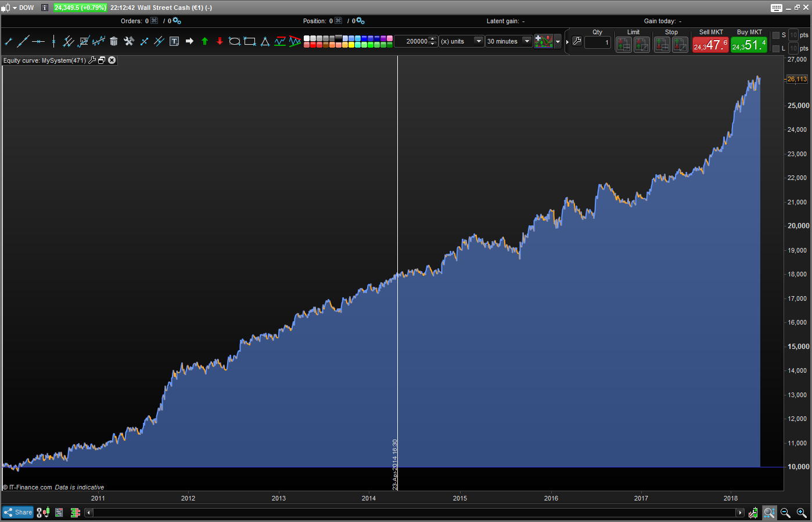Click the zoom in magnifier icon
812x522 pixels.
point(802,513)
